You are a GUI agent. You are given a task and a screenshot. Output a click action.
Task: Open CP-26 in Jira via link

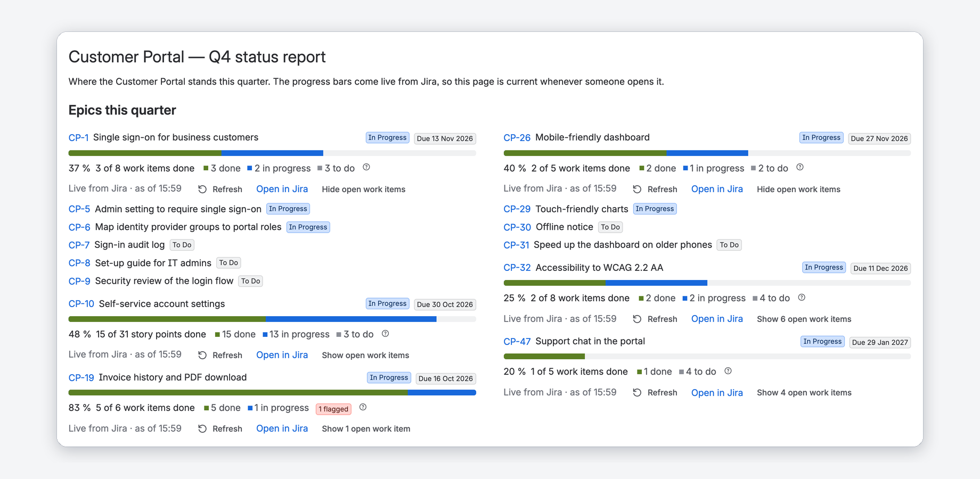[717, 189]
